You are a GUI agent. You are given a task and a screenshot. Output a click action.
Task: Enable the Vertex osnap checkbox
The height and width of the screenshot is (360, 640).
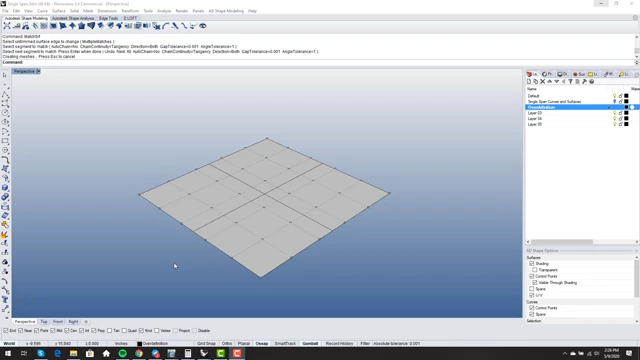157,331
